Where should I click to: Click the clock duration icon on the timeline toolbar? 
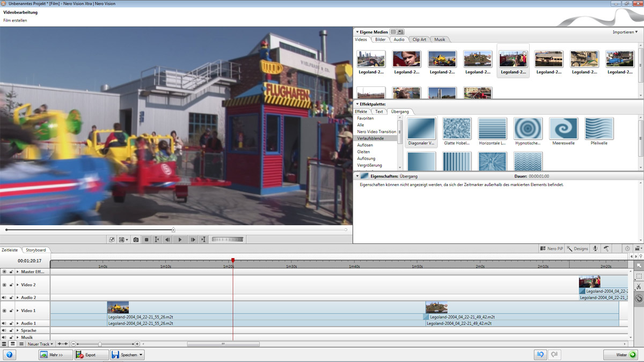627,249
